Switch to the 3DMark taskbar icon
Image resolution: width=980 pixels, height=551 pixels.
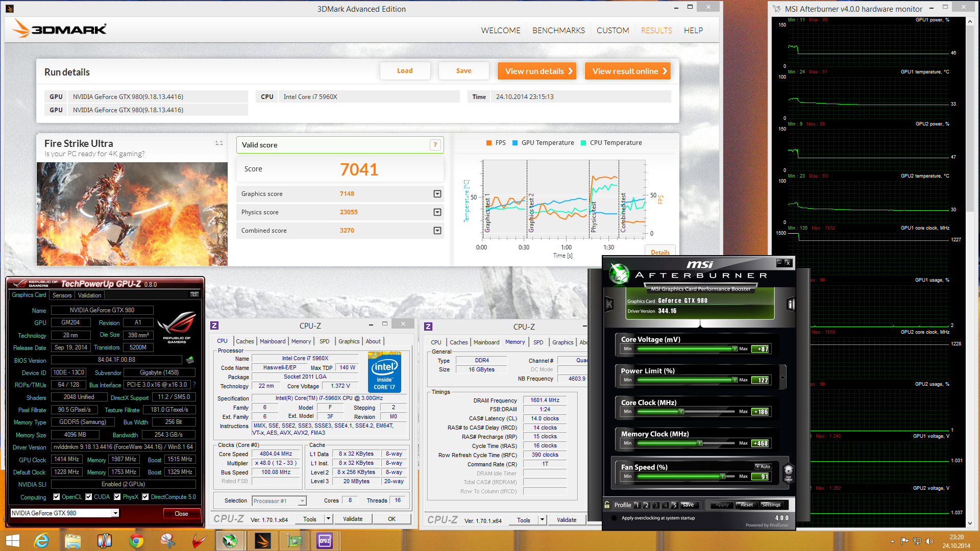pos(262,541)
